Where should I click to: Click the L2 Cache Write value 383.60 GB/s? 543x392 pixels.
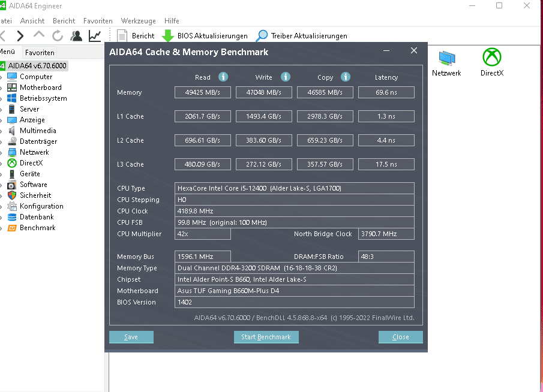(264, 140)
